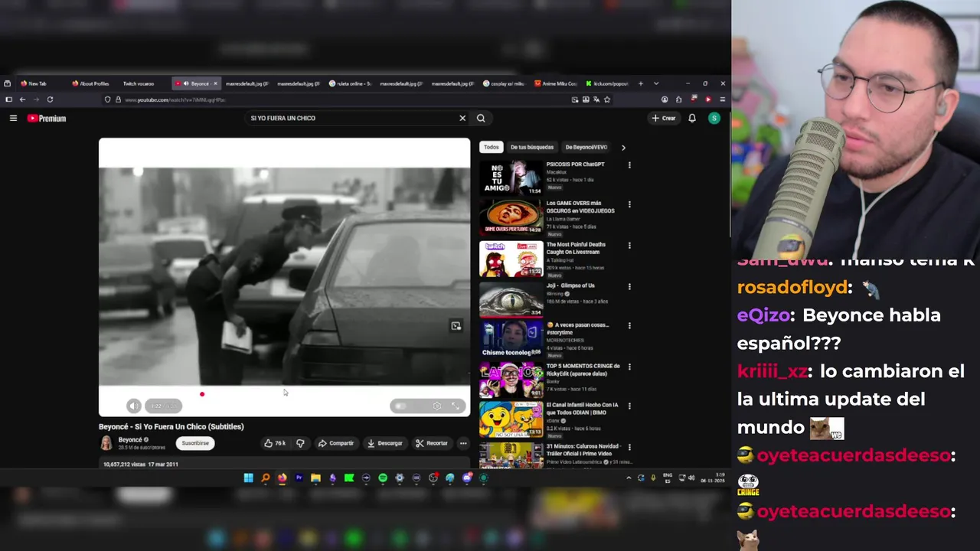
Task: Click the Suscribirse button
Action: click(195, 443)
